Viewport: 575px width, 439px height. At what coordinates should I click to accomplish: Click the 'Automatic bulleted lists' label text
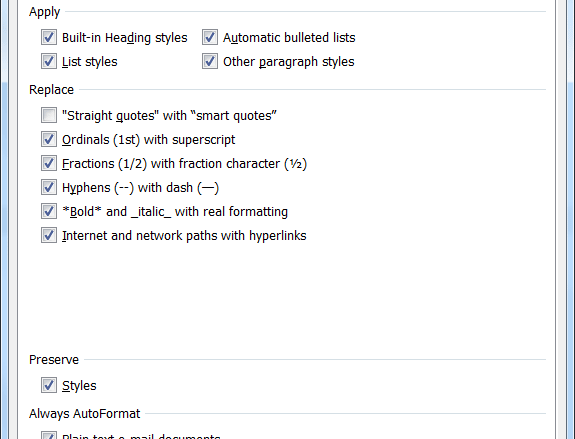[x=289, y=37]
